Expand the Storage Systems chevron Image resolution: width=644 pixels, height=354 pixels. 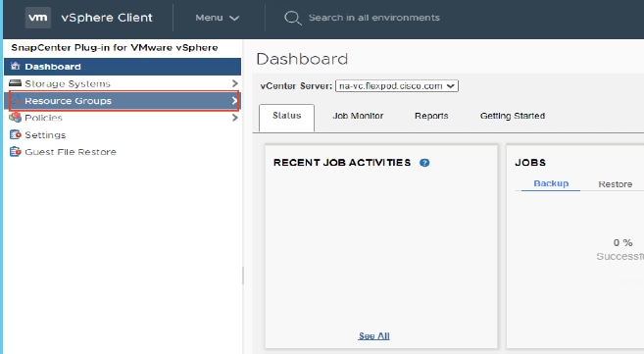234,83
